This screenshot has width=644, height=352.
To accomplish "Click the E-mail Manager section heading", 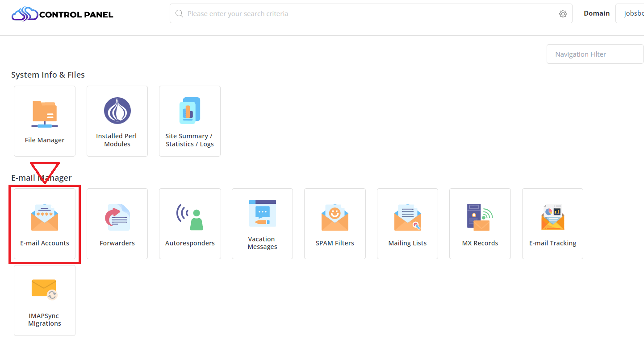I will click(x=41, y=178).
